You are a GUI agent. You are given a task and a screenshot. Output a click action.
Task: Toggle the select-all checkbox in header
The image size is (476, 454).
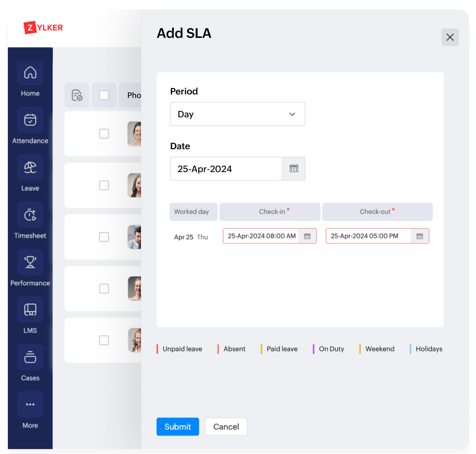point(104,95)
